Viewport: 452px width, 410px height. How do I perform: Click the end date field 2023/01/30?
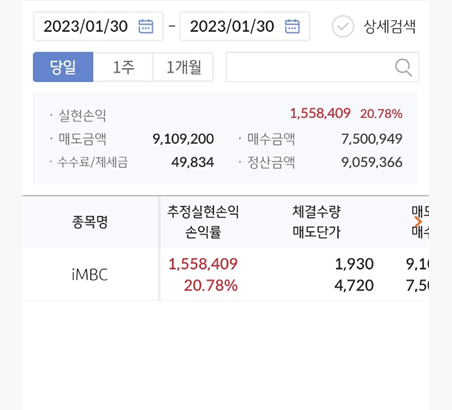tap(245, 26)
